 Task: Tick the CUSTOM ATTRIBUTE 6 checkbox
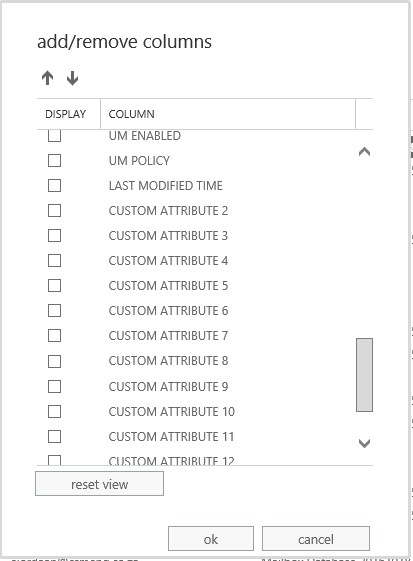point(54,311)
